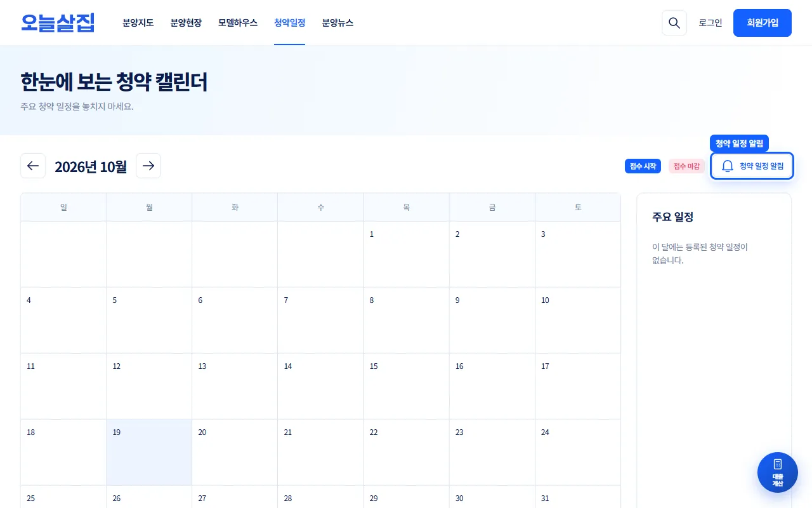Select date 18 on the calendar
The height and width of the screenshot is (508, 812).
point(63,452)
